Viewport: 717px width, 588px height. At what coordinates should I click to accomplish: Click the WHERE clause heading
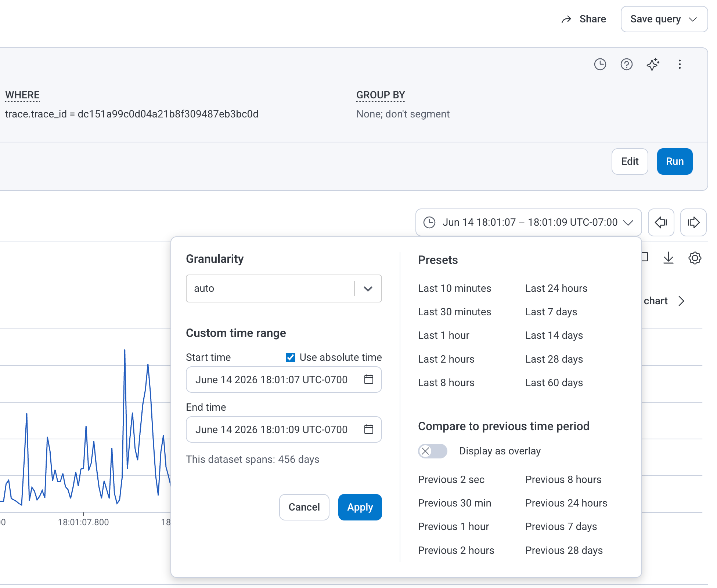22,95
